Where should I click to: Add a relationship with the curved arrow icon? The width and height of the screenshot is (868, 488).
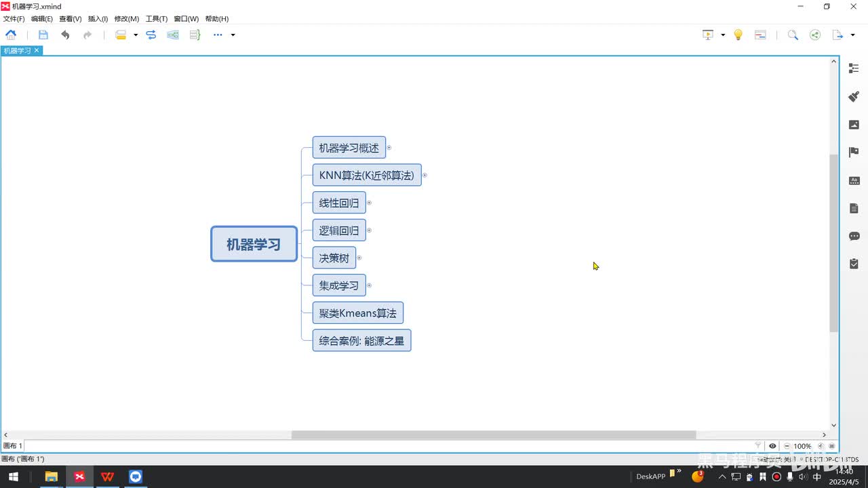coord(151,35)
